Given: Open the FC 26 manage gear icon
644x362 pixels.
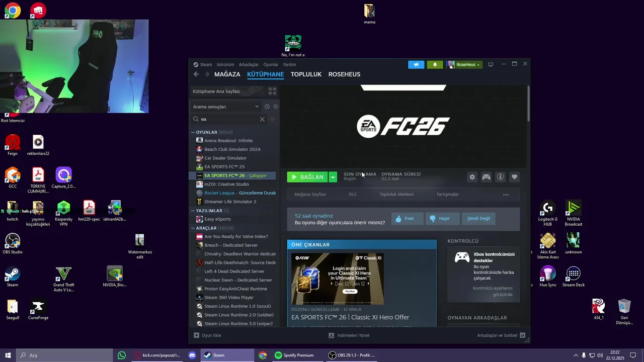Looking at the screenshot, I should pos(472,177).
